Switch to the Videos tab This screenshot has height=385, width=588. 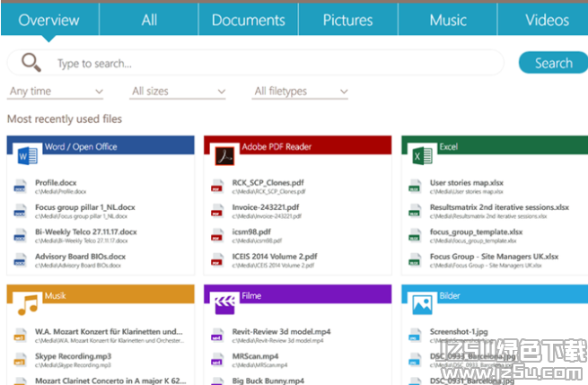[x=543, y=20]
